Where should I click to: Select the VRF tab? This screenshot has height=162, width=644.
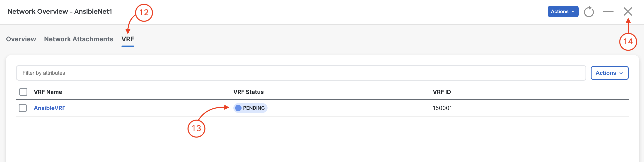(127, 39)
